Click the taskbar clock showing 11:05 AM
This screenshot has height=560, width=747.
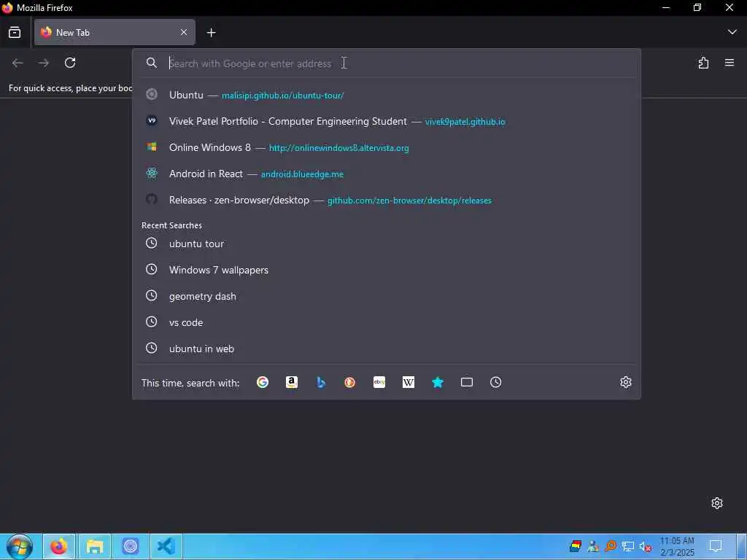point(677,547)
